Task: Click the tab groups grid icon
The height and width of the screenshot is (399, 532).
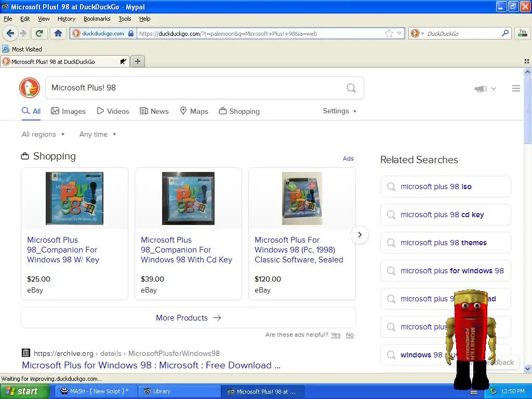Action: coord(527,61)
